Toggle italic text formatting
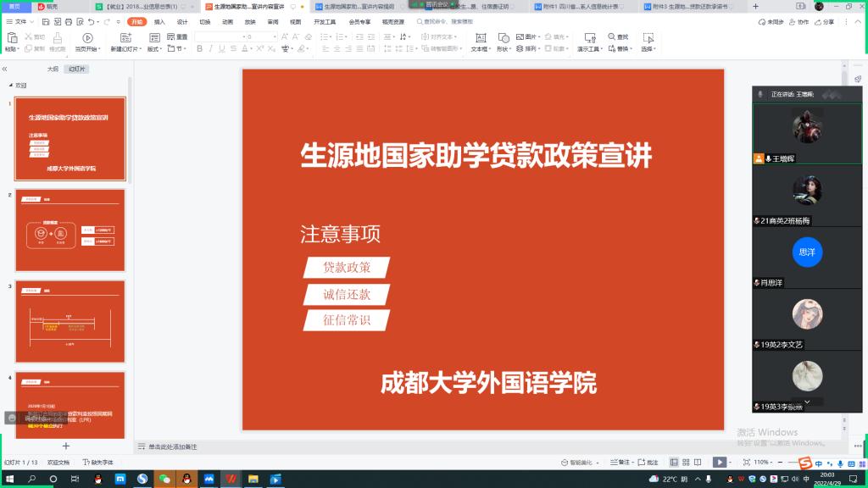This screenshot has width=868, height=488. (x=212, y=49)
